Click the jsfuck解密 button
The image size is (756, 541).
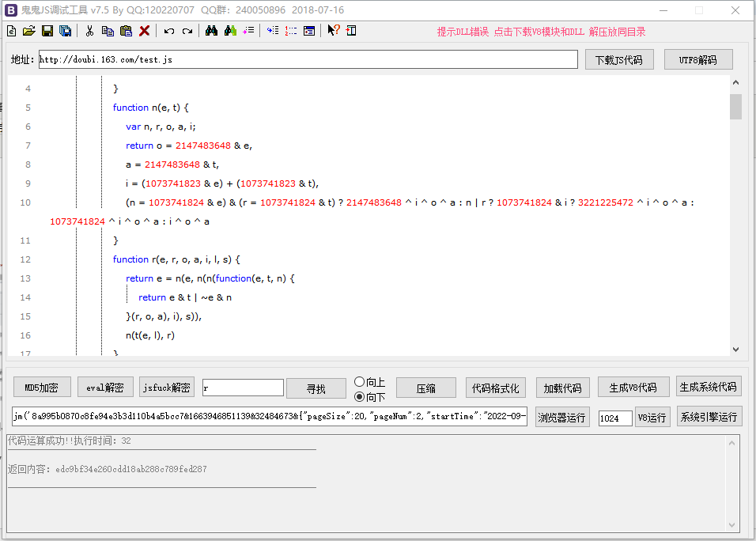point(167,388)
